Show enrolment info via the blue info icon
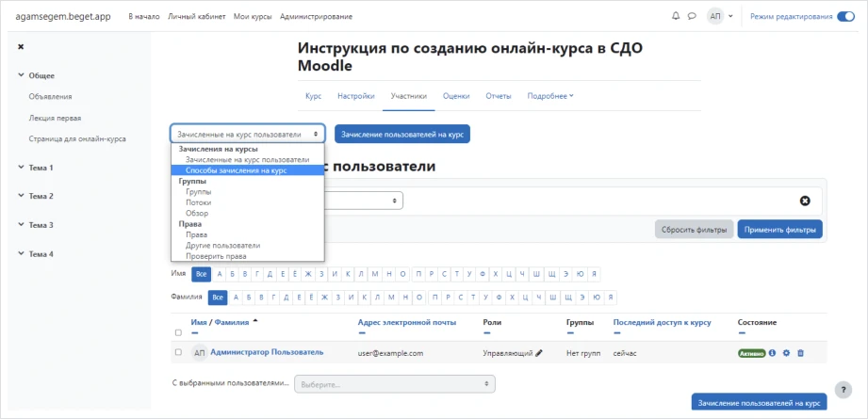 coord(773,353)
